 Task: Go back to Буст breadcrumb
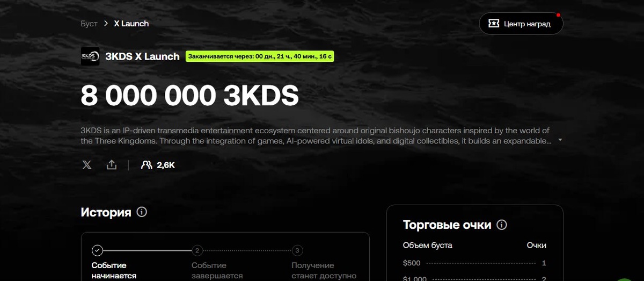click(x=89, y=24)
